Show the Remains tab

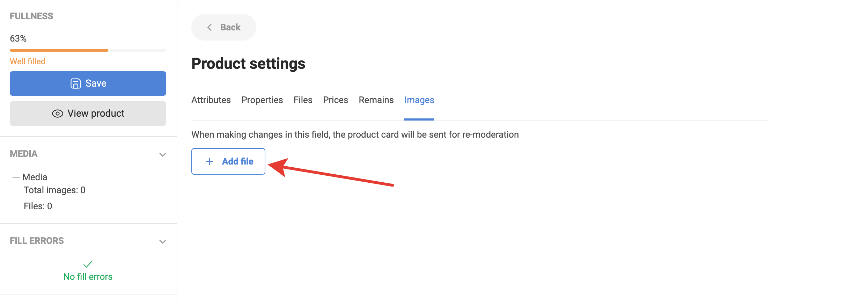point(376,100)
